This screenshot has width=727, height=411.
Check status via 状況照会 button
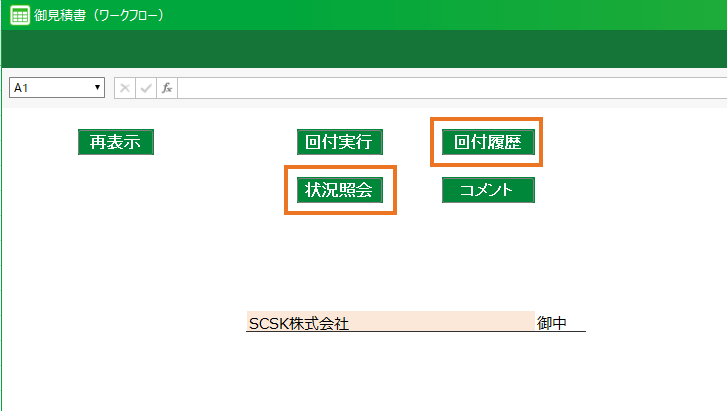(340, 190)
